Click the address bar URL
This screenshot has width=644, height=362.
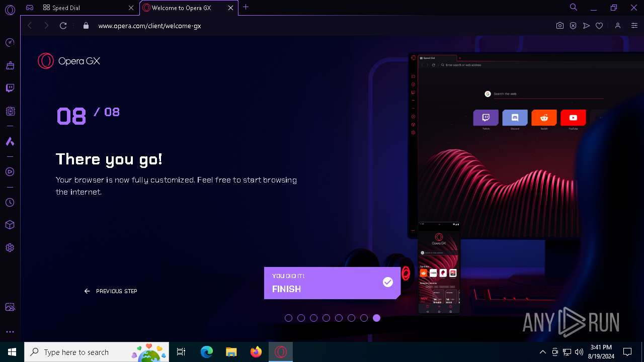149,26
